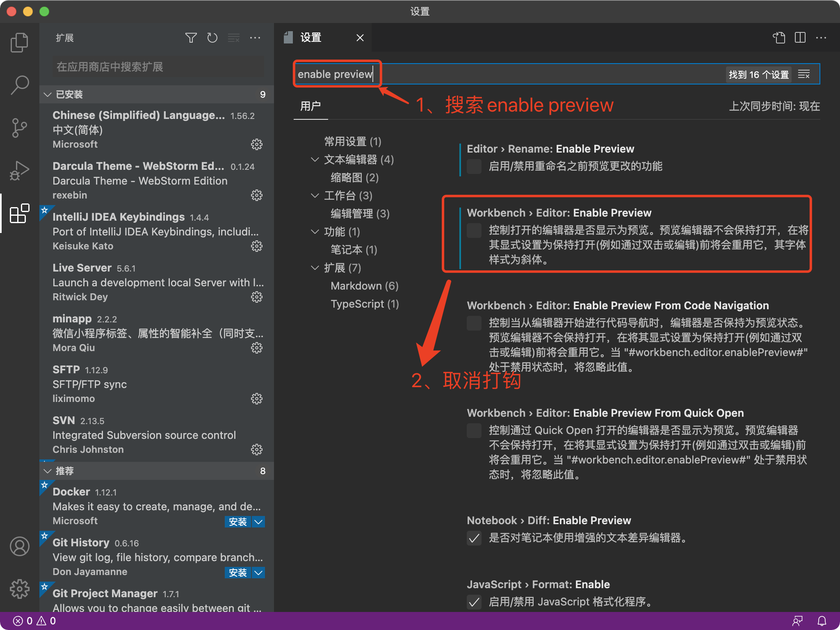Open the Source Control view

coord(19,127)
